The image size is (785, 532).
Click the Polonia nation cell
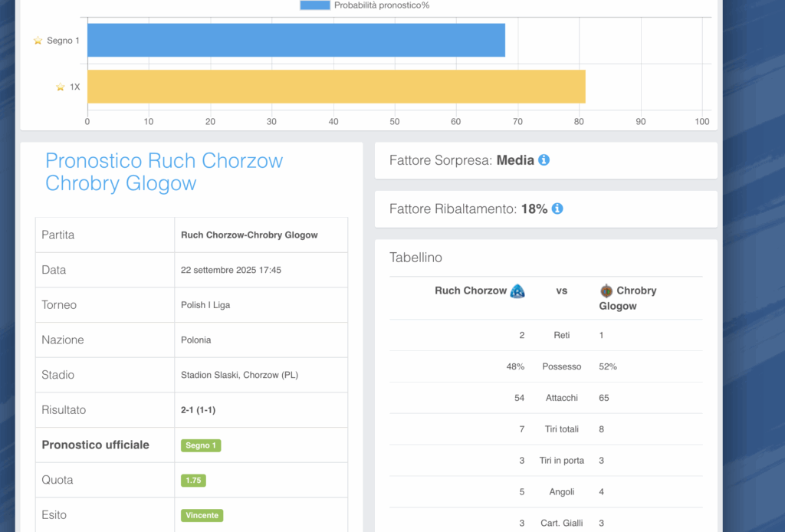pyautogui.click(x=261, y=340)
